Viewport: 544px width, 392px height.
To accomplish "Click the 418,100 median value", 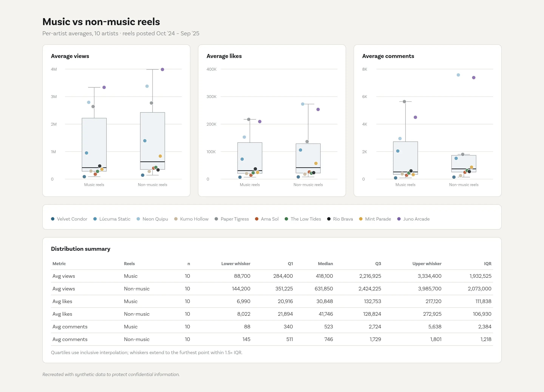I will (324, 276).
